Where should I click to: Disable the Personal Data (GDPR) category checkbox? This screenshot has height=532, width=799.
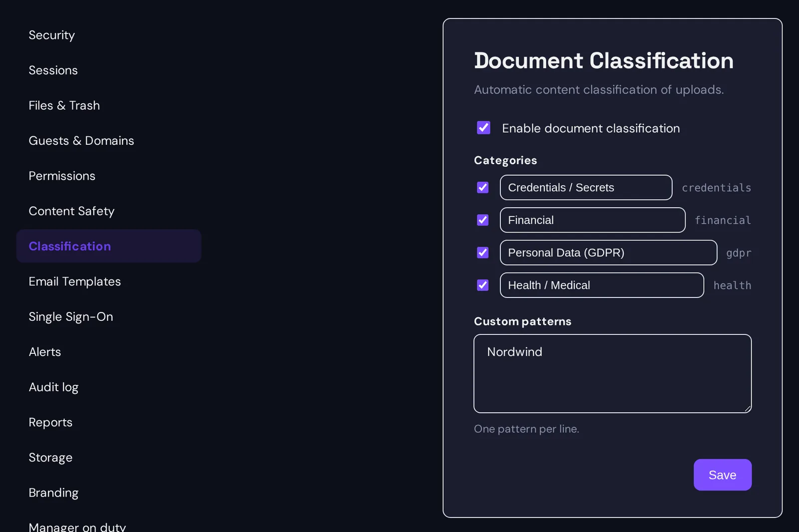coord(482,253)
